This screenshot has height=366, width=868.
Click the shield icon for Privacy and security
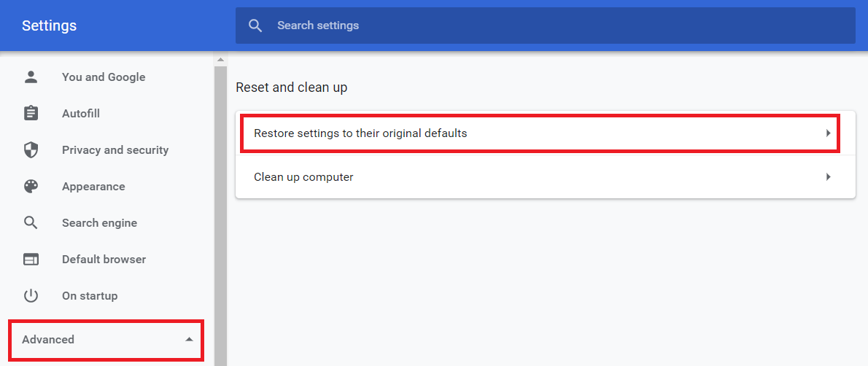[31, 150]
